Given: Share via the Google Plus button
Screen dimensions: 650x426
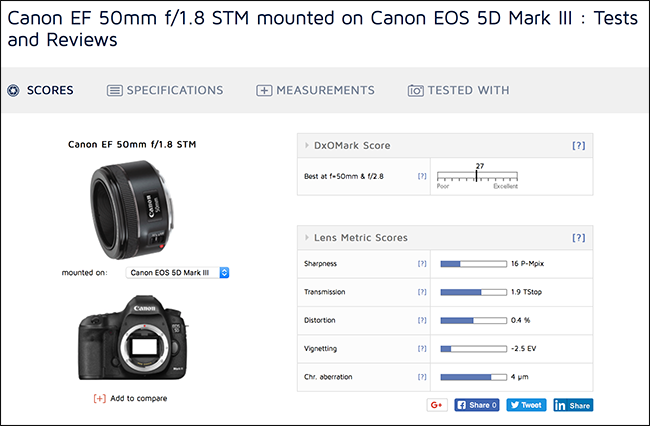Looking at the screenshot, I should (x=437, y=405).
